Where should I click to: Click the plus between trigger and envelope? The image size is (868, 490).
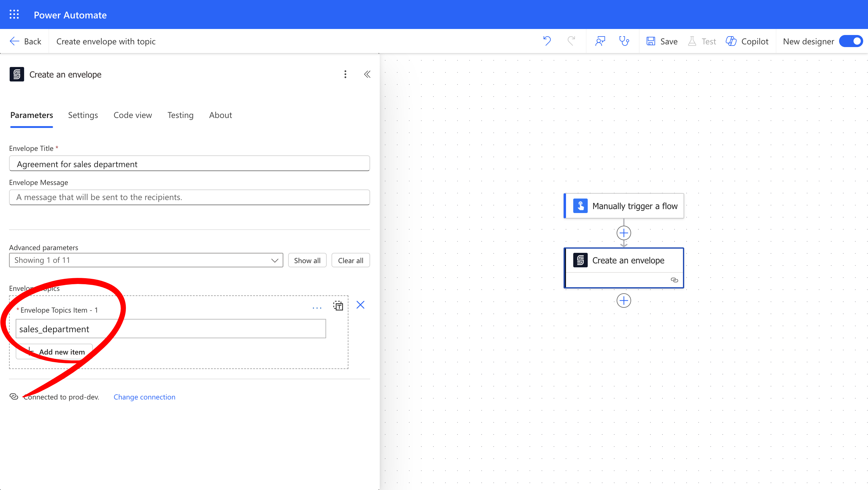pyautogui.click(x=623, y=233)
